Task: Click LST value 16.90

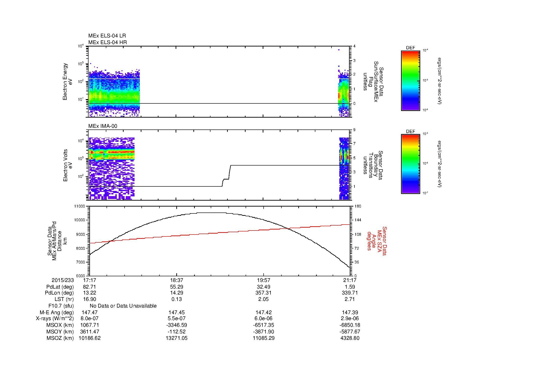Action: pyautogui.click(x=89, y=300)
